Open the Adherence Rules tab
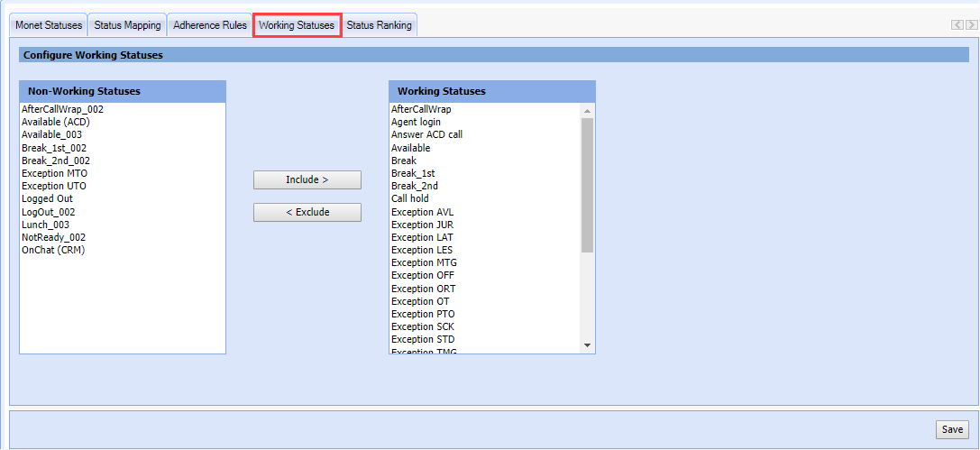The image size is (980, 450). tap(210, 25)
